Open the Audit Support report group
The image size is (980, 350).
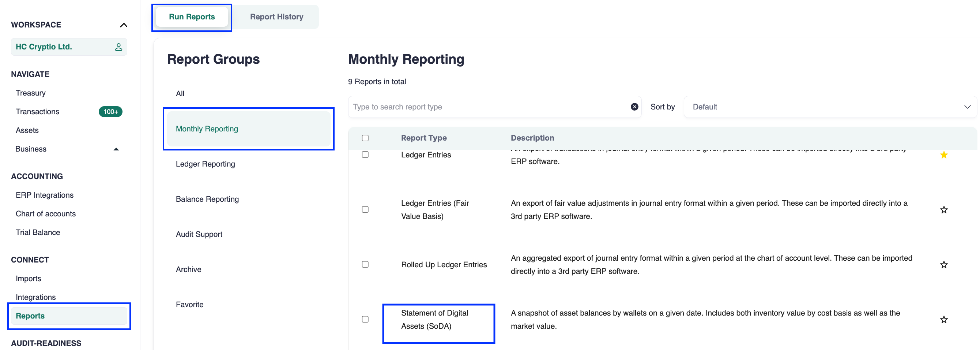(x=199, y=234)
